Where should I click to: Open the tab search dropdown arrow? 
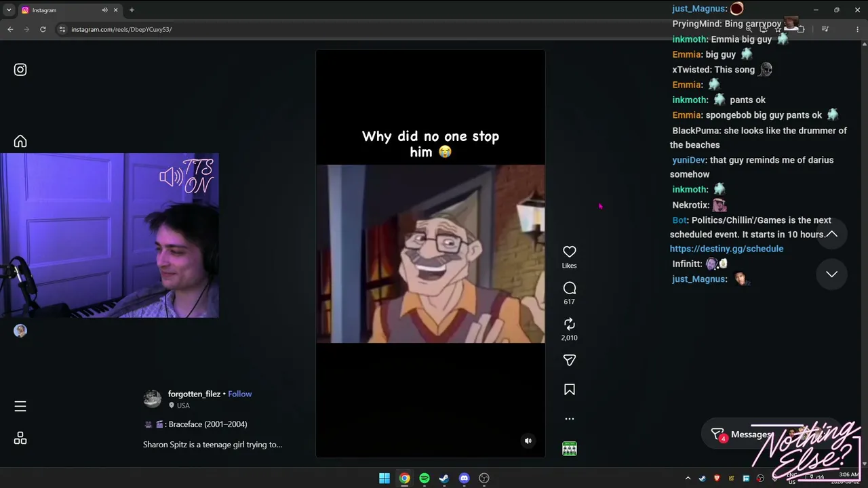tap(9, 10)
